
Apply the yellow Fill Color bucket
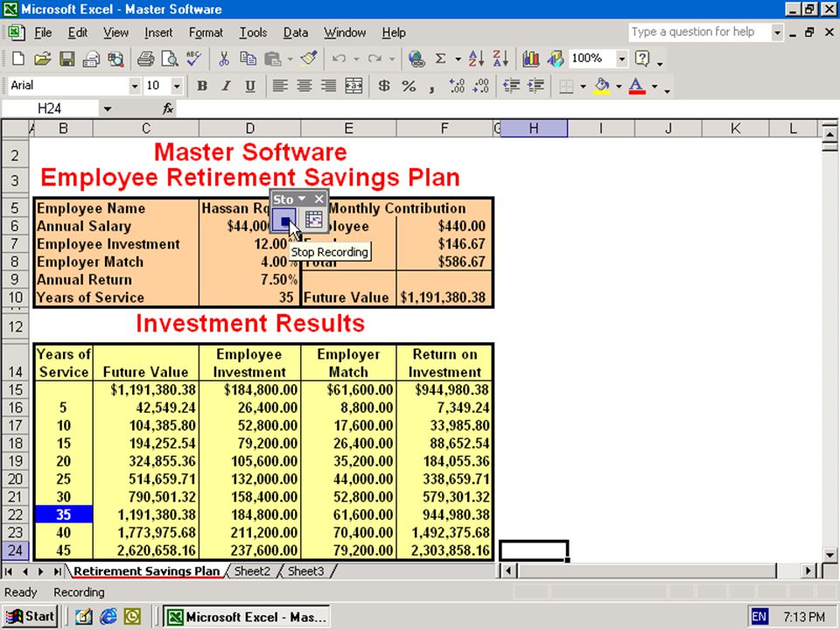pyautogui.click(x=602, y=86)
